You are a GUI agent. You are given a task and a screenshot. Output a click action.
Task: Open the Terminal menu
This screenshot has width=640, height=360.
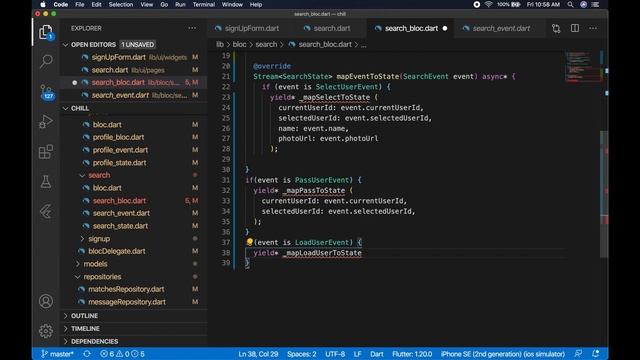pyautogui.click(x=204, y=4)
